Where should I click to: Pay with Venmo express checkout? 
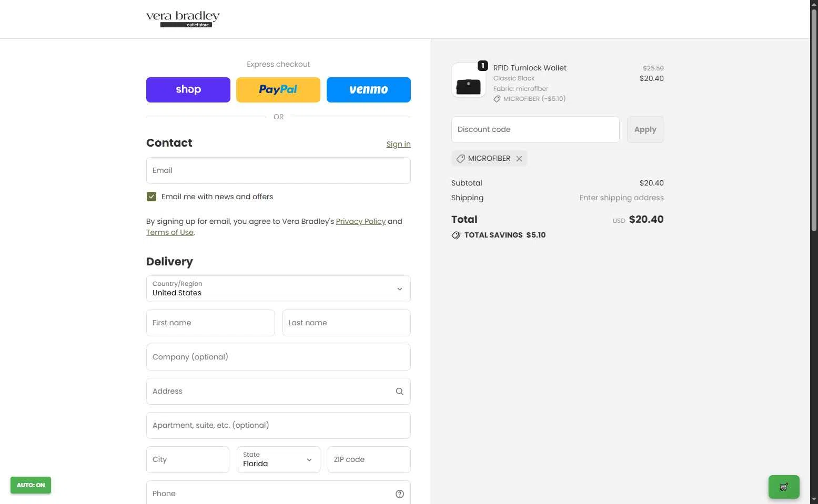point(368,90)
